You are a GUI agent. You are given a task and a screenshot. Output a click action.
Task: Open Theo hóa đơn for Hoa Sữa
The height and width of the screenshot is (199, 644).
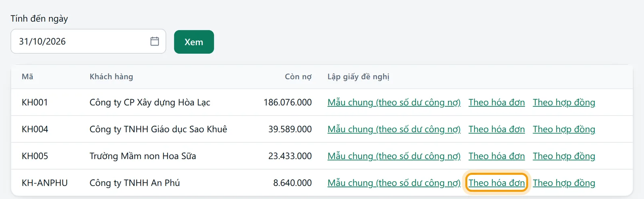(497, 156)
